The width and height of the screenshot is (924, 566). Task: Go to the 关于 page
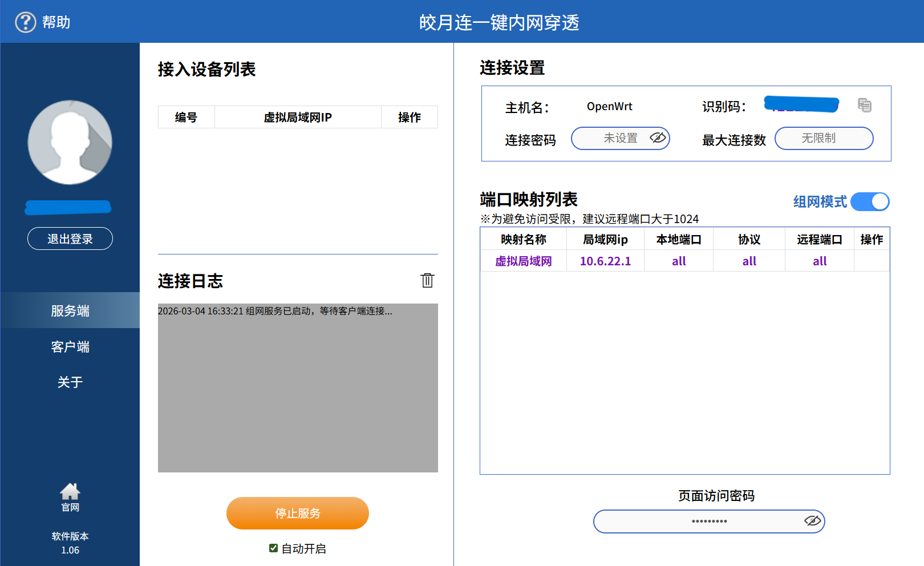tap(70, 382)
